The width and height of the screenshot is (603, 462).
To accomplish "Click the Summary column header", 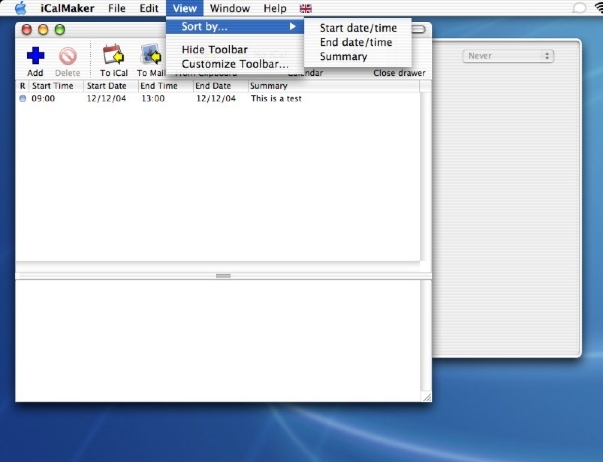I will click(x=333, y=86).
